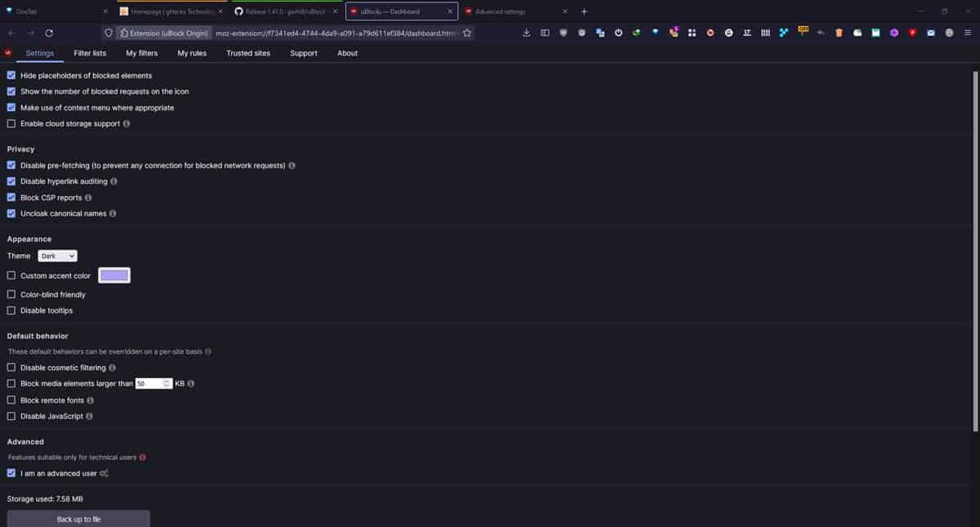Click the media size KB input field
This screenshot has height=527, width=980.
[x=151, y=383]
